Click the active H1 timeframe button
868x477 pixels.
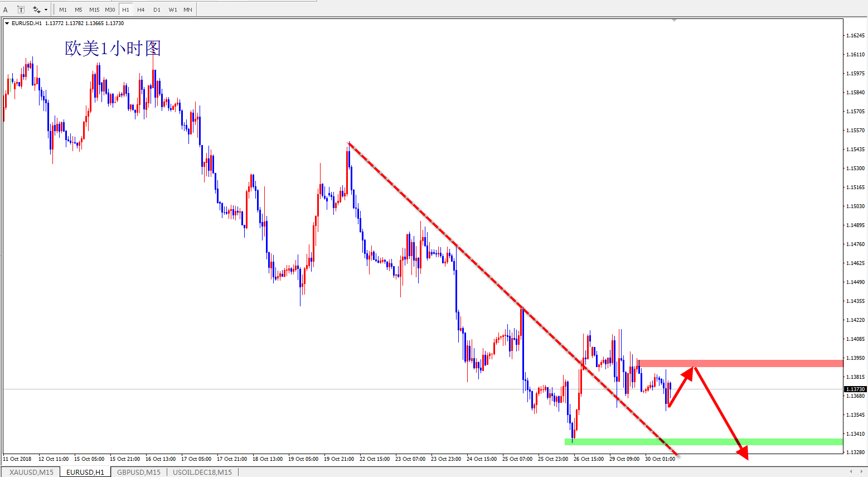click(x=125, y=9)
